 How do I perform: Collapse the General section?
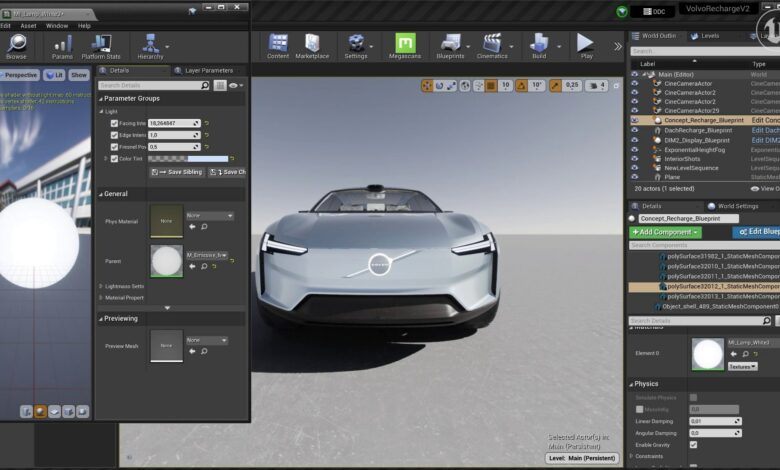click(x=101, y=194)
